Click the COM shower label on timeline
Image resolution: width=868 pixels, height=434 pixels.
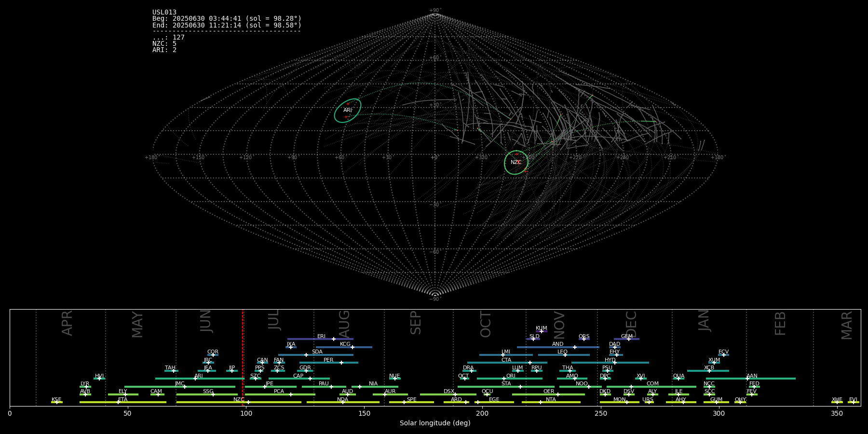[652, 384]
